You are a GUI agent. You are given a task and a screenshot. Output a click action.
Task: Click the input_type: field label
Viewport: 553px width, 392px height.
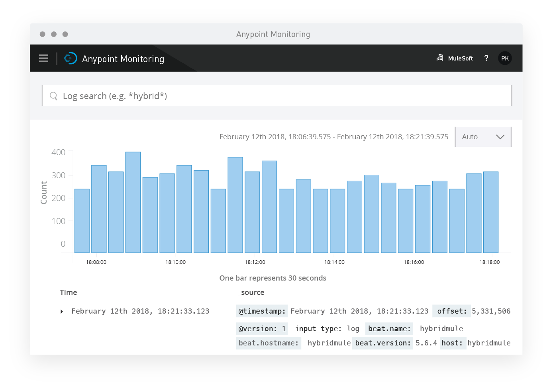click(318, 329)
